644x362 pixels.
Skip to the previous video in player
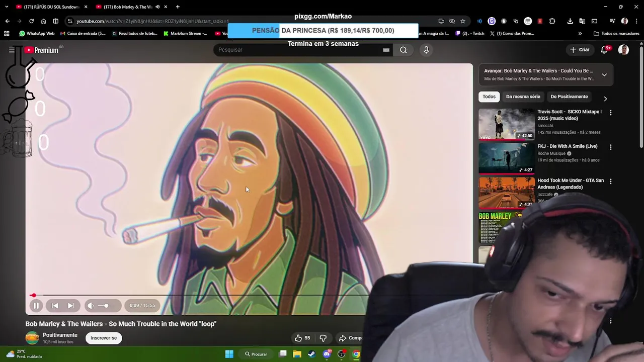point(55,305)
